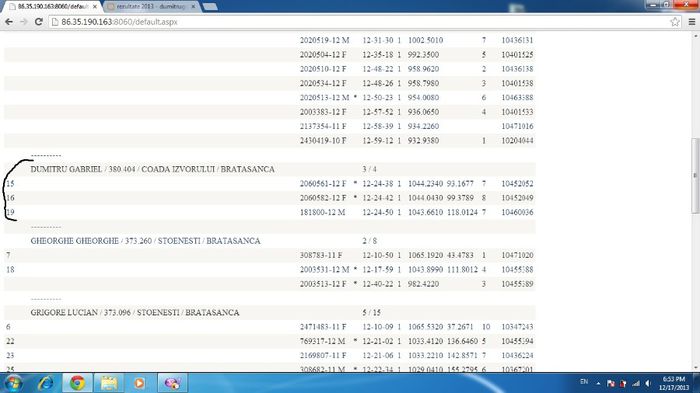Click the vertical page scrollbar
Viewport: 700px width, 393px height.
(695, 176)
